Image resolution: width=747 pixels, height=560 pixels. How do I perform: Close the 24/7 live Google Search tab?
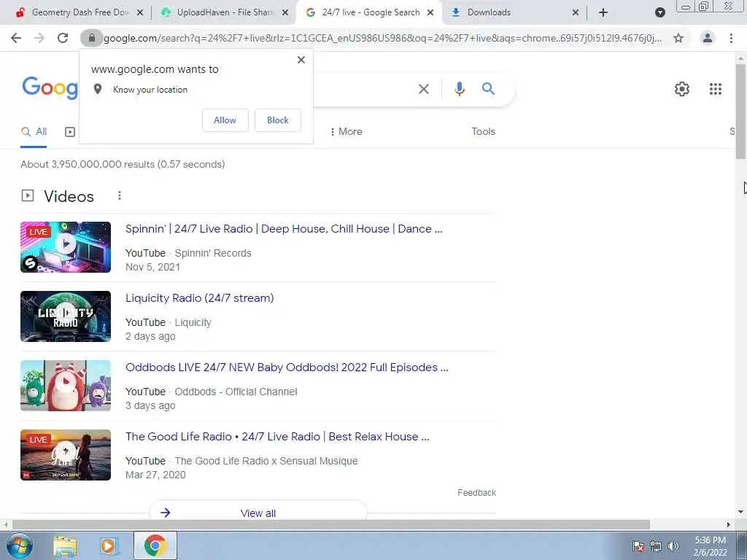tap(430, 13)
